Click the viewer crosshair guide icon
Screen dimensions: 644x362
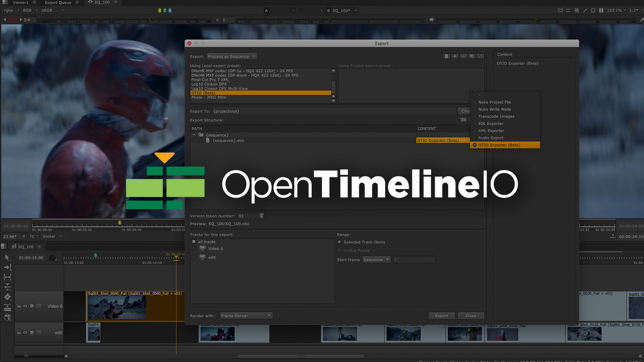[593, 10]
